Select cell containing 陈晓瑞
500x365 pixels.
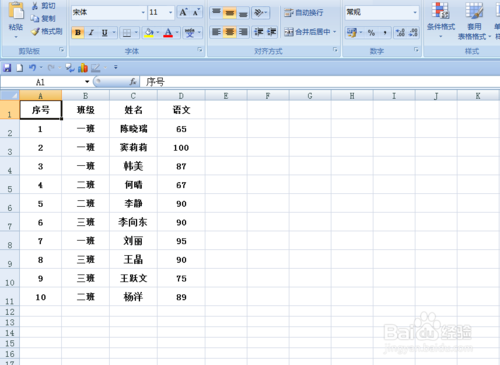pyautogui.click(x=133, y=129)
